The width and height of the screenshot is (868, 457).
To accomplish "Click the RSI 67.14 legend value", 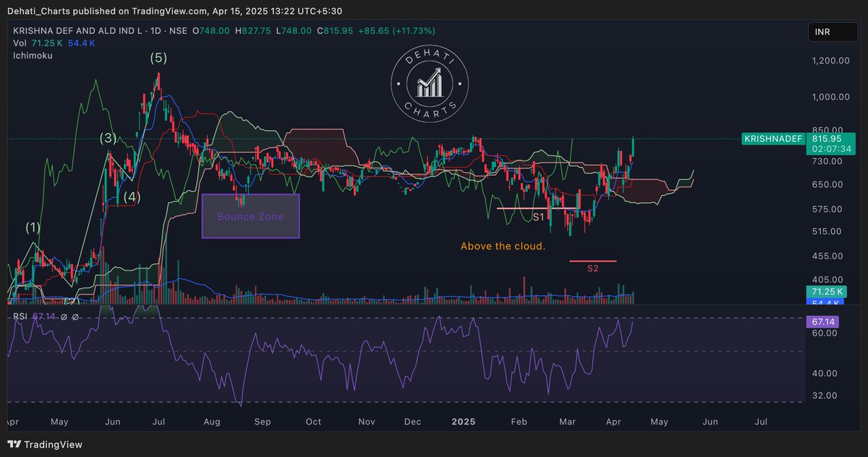I will [x=44, y=317].
